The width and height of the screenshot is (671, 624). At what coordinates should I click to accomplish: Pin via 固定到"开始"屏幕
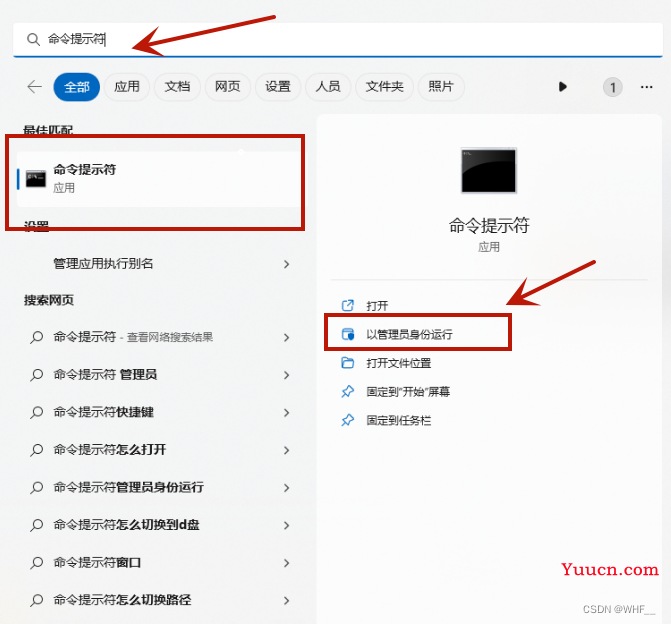click(408, 392)
